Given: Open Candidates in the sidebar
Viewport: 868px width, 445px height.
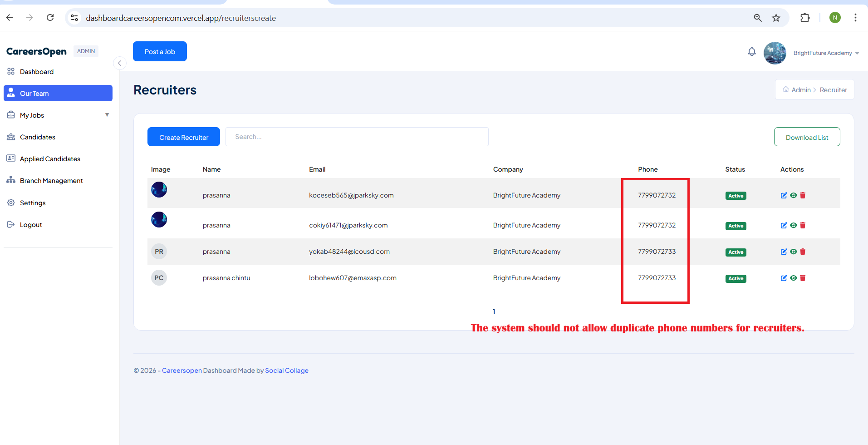Looking at the screenshot, I should [x=37, y=137].
